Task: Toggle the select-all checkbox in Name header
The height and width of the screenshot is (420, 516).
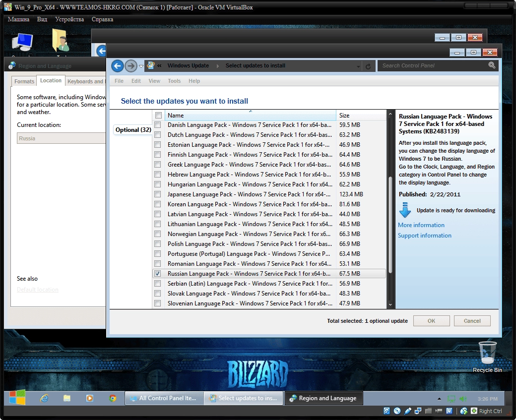Action: coord(158,116)
